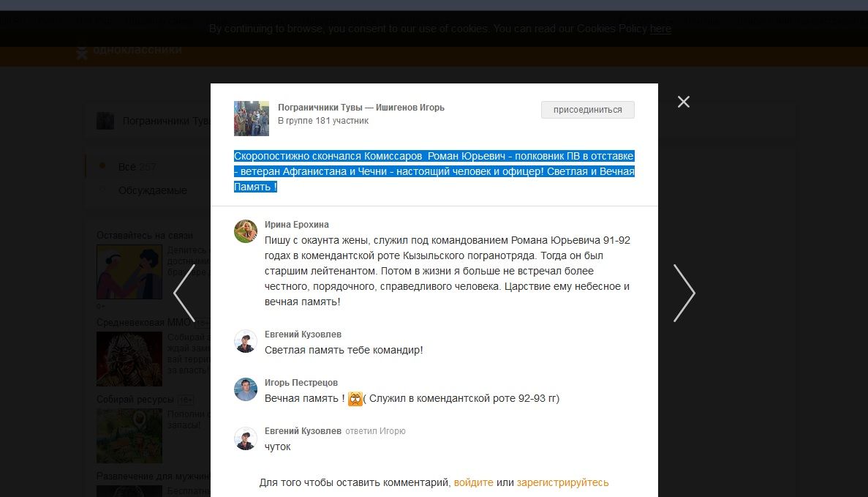868x497 pixels.
Task: Open the Пограничники Тувы group title link
Action: tap(361, 108)
